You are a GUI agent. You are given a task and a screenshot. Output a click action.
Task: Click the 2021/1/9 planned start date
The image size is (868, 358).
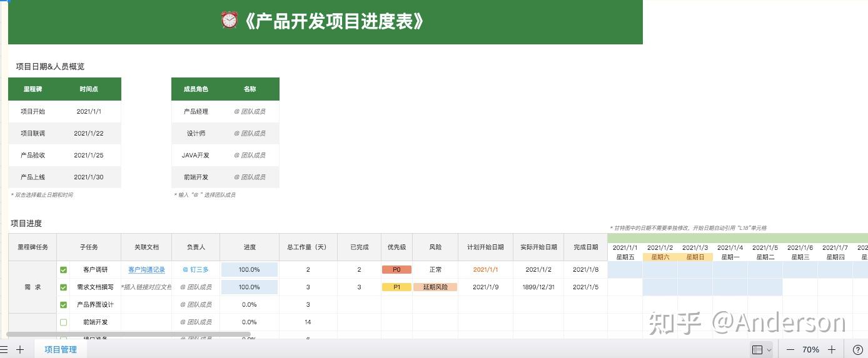click(485, 287)
